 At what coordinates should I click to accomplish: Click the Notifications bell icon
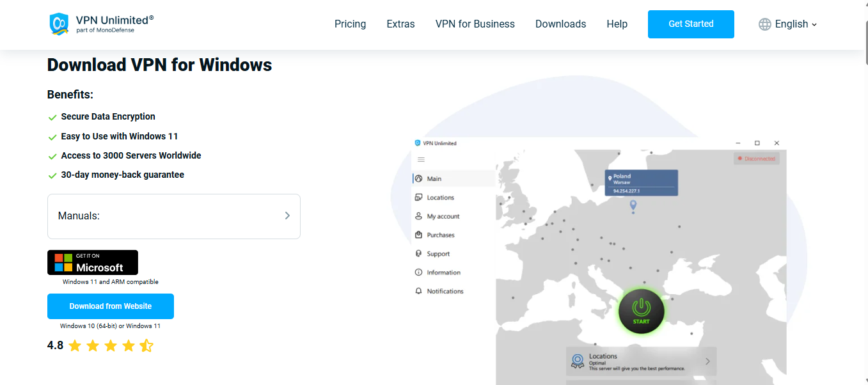click(419, 291)
